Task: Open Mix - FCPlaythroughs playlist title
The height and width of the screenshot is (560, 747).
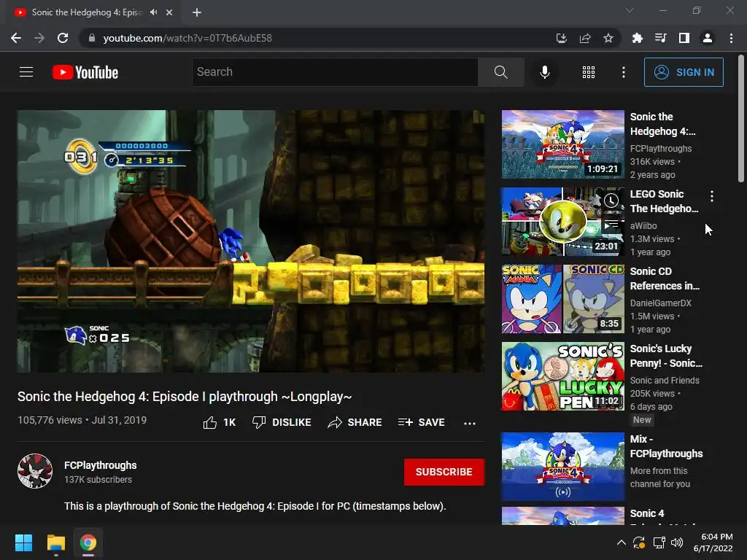Action: pyautogui.click(x=666, y=446)
